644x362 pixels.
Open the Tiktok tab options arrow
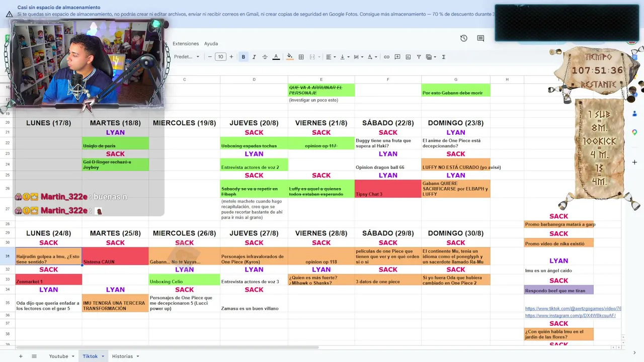103,356
